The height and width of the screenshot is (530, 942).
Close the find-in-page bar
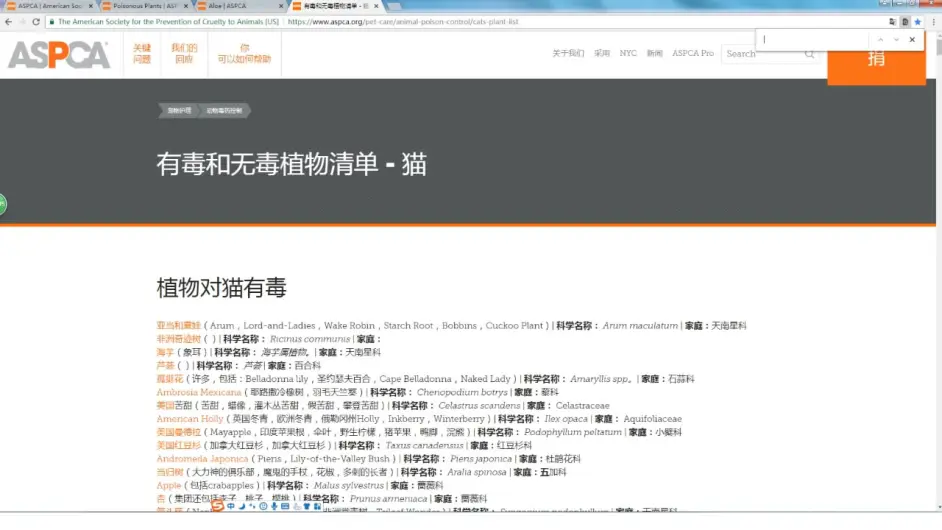click(x=912, y=40)
